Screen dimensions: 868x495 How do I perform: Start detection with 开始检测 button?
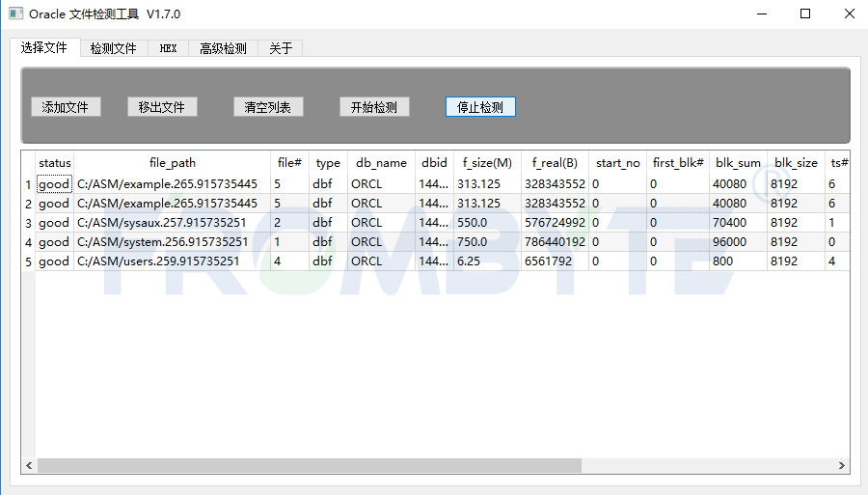[374, 107]
